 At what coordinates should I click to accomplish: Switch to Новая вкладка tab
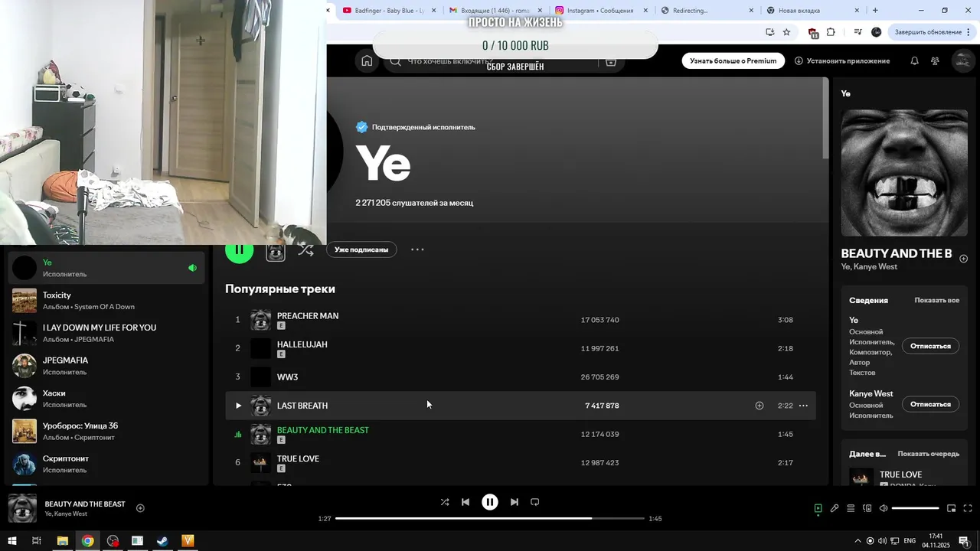[x=812, y=11]
